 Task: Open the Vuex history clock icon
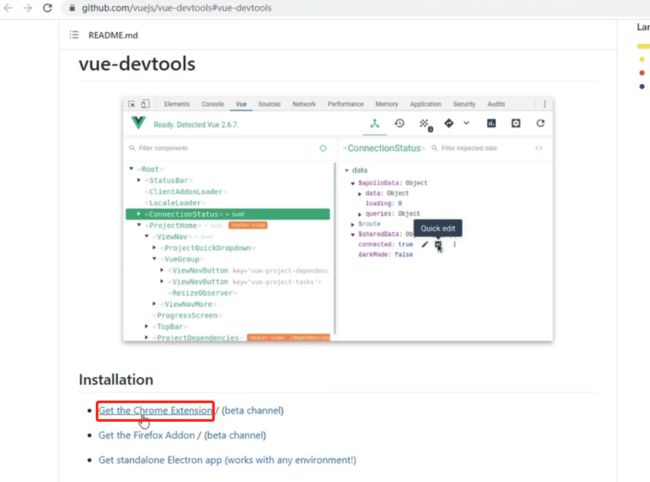pos(399,123)
